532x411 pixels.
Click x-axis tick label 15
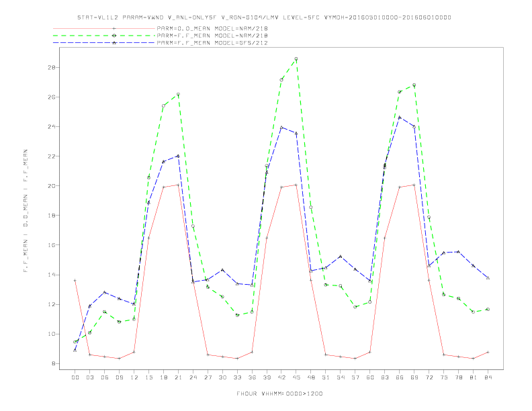[148, 377]
